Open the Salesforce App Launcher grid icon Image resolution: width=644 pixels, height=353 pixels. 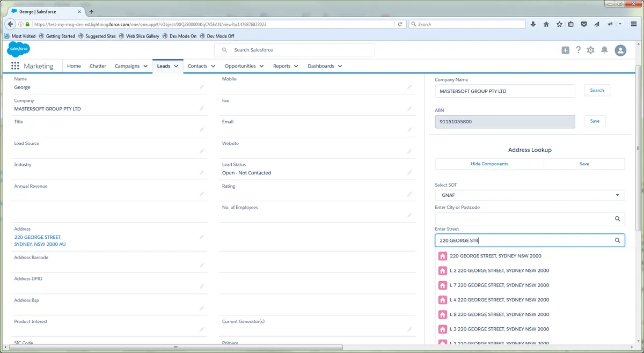click(x=15, y=66)
